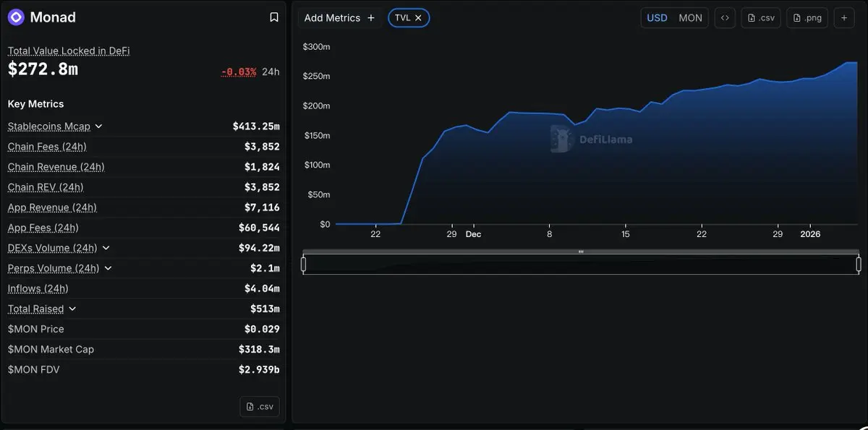Click Chain REV (24h) label
This screenshot has width=868, height=430.
click(46, 187)
